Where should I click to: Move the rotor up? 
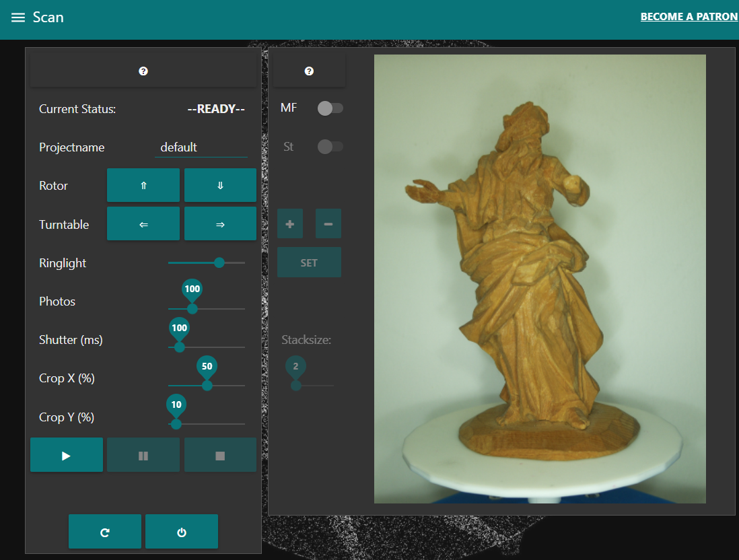(143, 185)
